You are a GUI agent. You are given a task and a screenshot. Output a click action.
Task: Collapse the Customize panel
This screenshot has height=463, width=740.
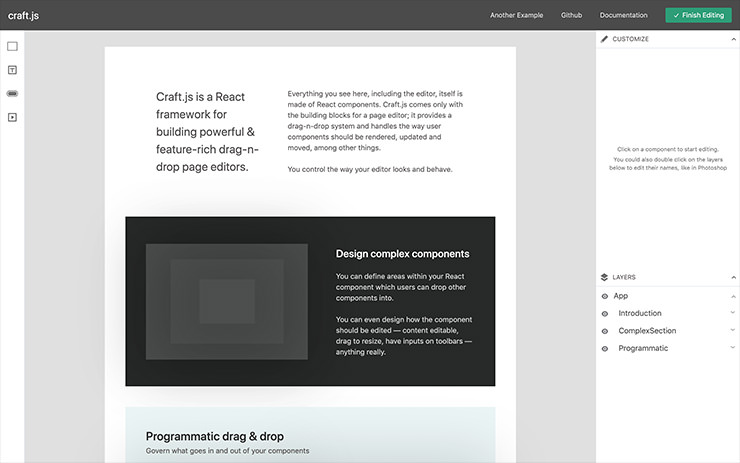point(733,39)
